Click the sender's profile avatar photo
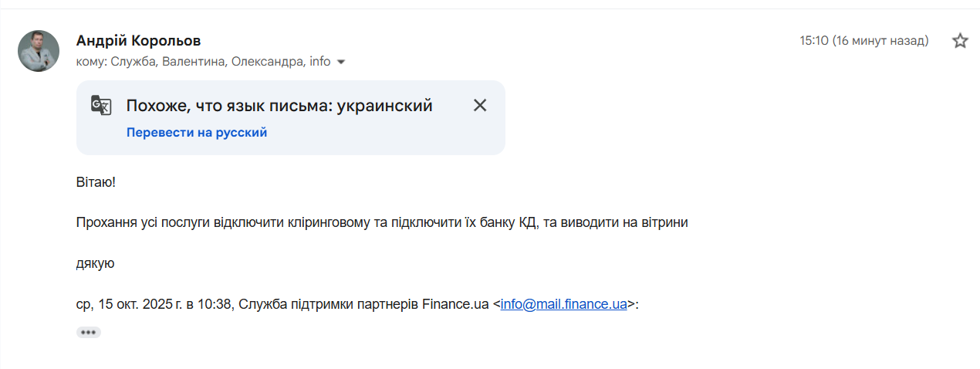Image resolution: width=980 pixels, height=369 pixels. tap(39, 51)
